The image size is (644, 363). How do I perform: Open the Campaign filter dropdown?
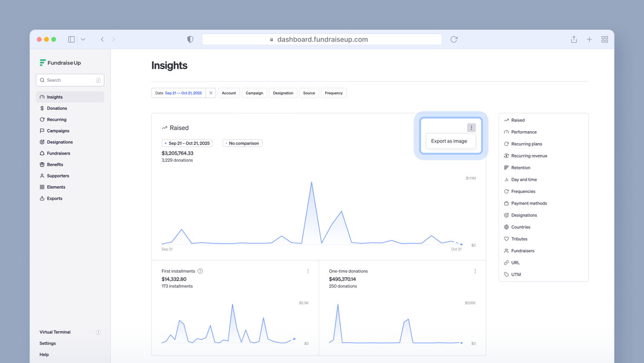coord(254,93)
